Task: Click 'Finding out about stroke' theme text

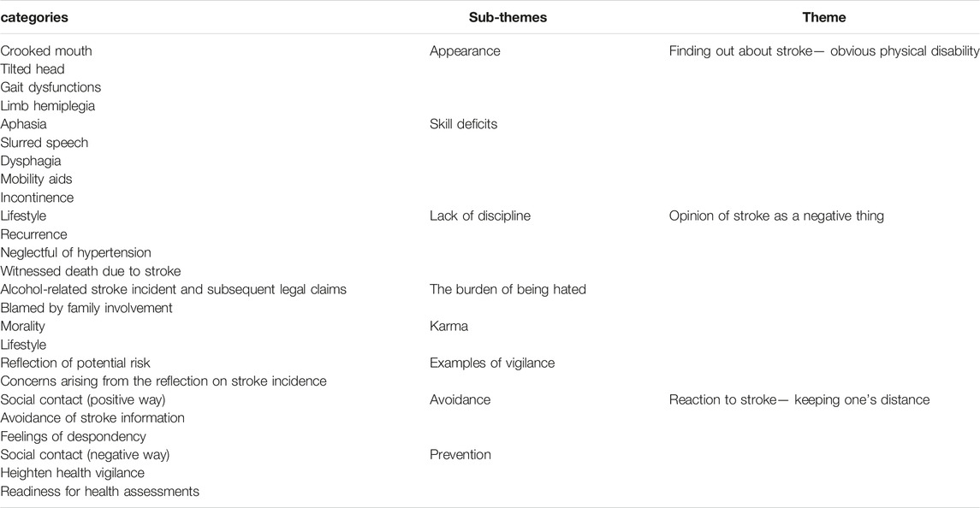Action: click(x=740, y=51)
